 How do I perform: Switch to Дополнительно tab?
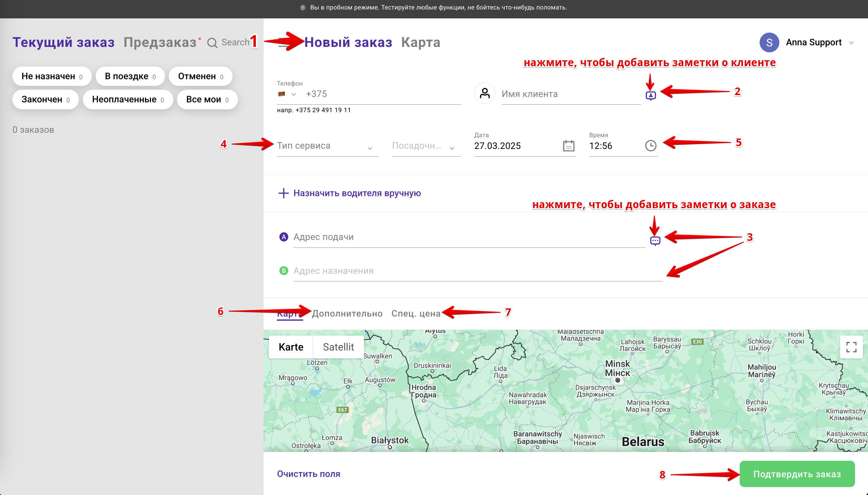[x=347, y=313]
